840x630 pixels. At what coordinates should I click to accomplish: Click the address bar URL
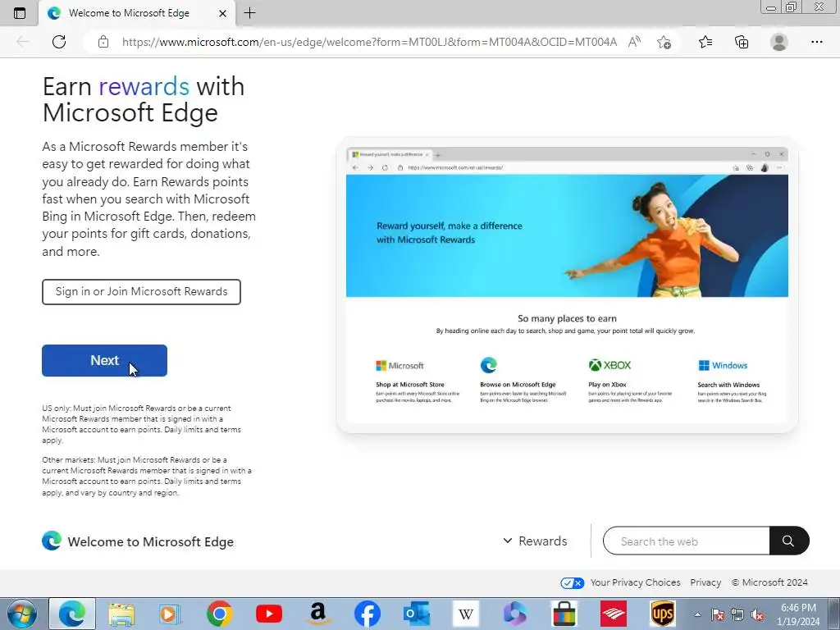pyautogui.click(x=369, y=42)
